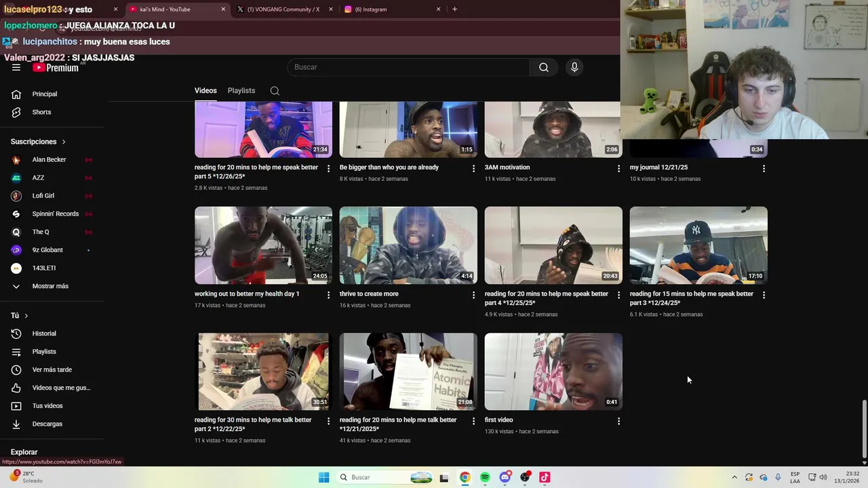Click the Windows taskbar Buscar box
The width and height of the screenshot is (868, 488).
coord(385,477)
